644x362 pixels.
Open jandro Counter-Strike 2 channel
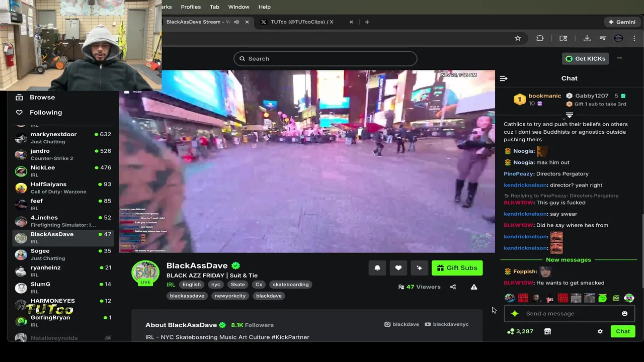coord(63,154)
